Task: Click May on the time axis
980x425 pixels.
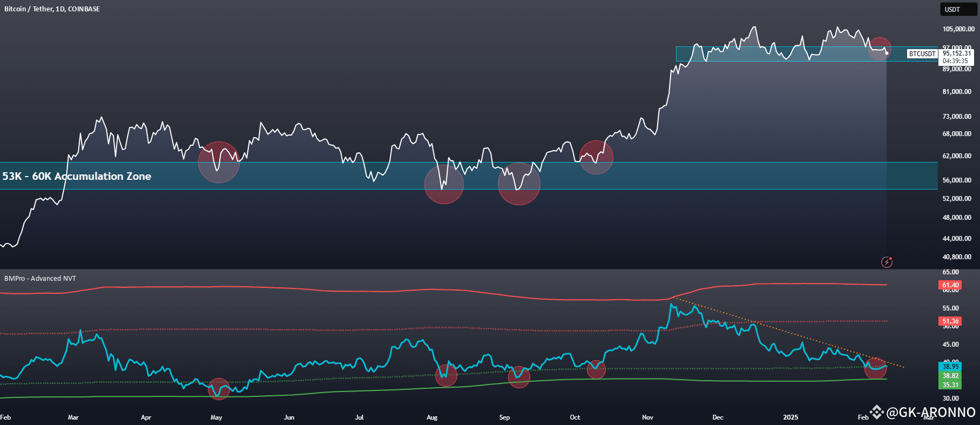Action: click(216, 417)
